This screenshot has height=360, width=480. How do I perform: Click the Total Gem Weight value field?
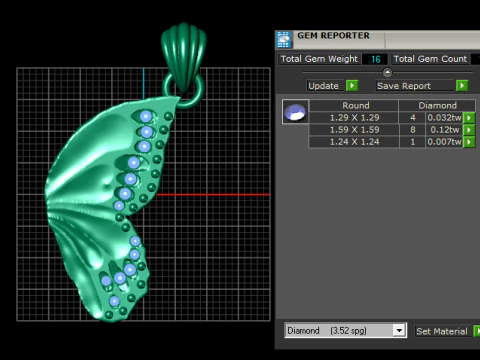coord(375,59)
